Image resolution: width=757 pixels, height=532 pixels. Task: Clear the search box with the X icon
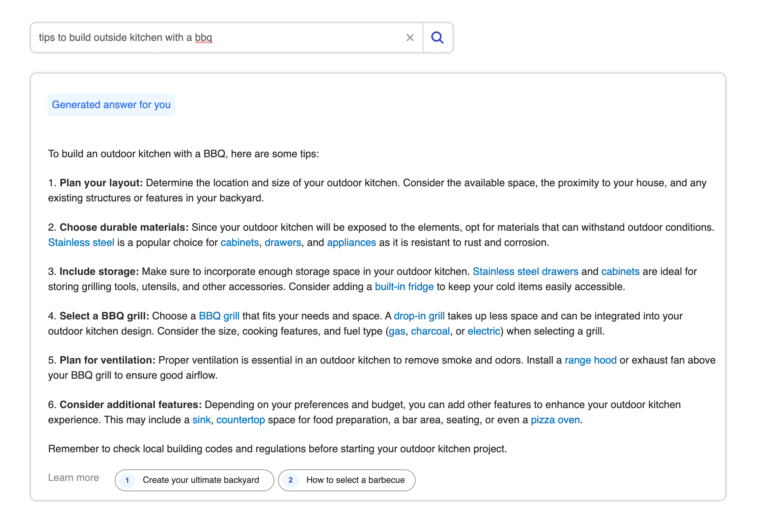(x=410, y=37)
